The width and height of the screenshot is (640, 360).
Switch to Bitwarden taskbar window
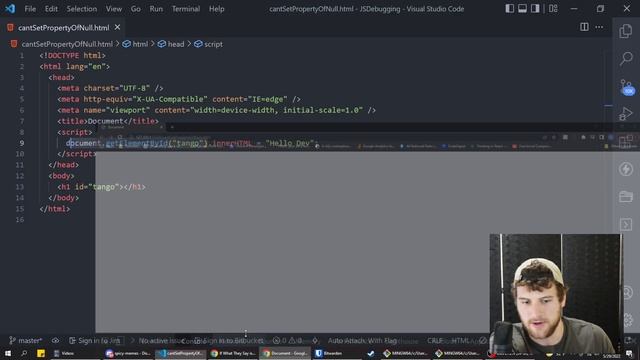click(x=337, y=353)
